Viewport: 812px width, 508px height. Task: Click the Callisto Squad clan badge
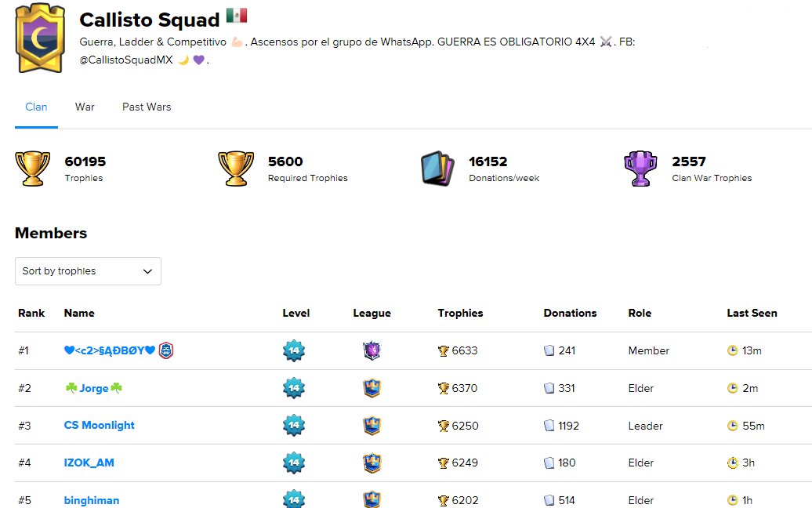pos(40,38)
